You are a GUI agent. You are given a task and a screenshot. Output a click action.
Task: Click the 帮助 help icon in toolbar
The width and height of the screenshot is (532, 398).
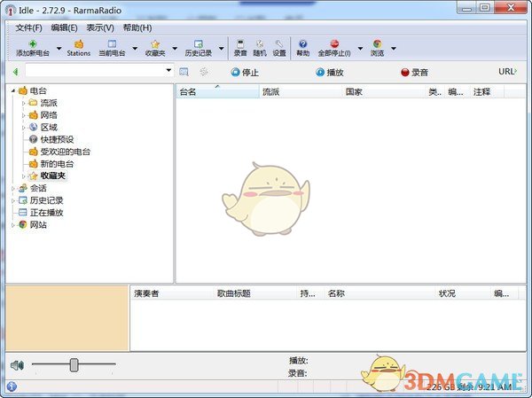[303, 43]
